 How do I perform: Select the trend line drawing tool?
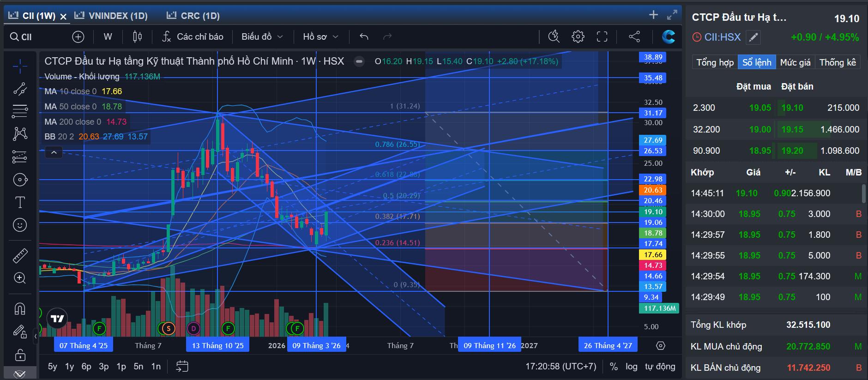(x=20, y=89)
